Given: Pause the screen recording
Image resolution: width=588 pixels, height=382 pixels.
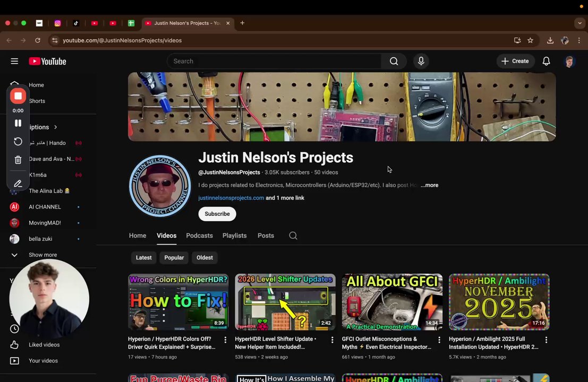Looking at the screenshot, I should click(18, 123).
